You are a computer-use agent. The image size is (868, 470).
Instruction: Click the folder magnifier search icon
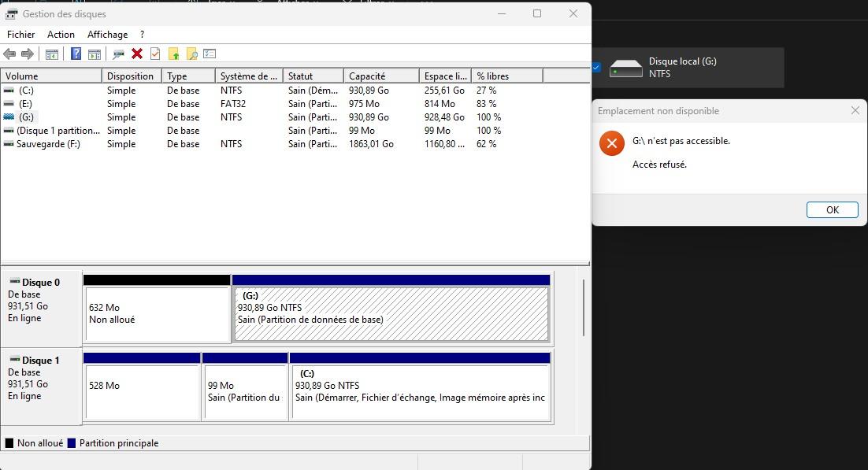[192, 54]
